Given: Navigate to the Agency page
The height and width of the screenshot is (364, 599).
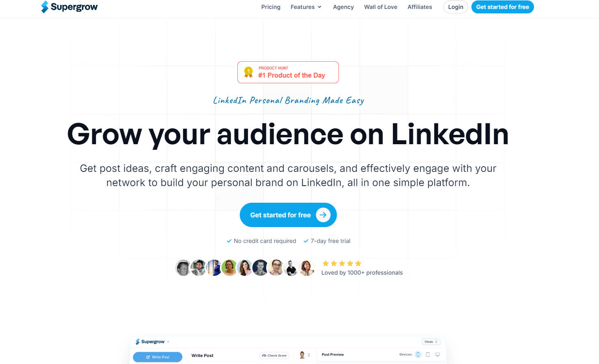Looking at the screenshot, I should tap(343, 7).
